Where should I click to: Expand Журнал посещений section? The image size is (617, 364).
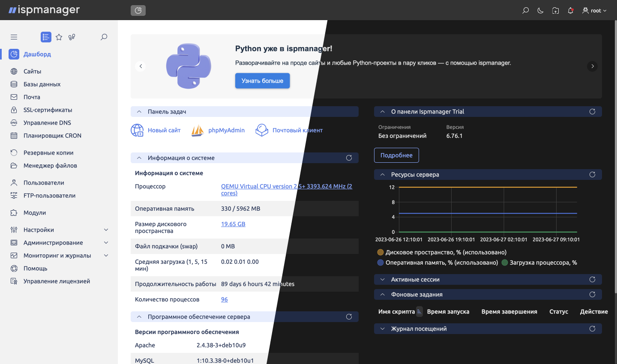pos(382,329)
